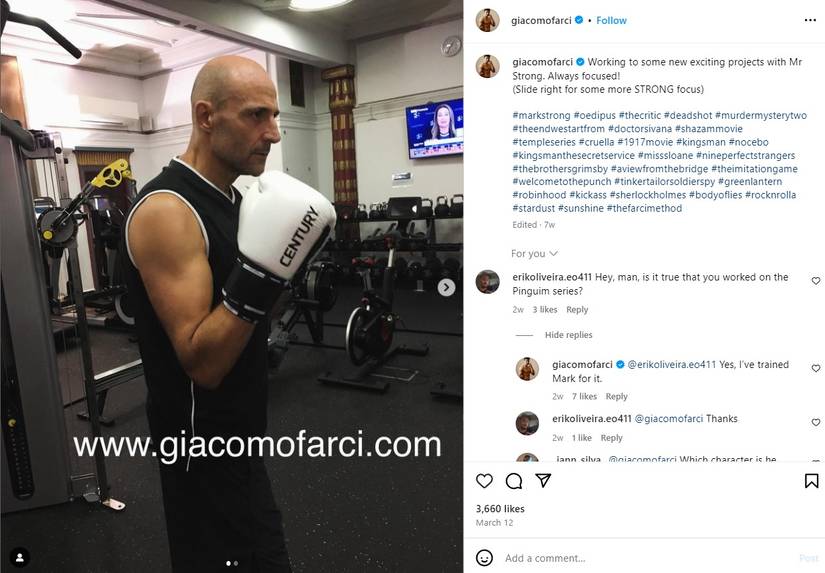Follow giacomofarci account

611,21
